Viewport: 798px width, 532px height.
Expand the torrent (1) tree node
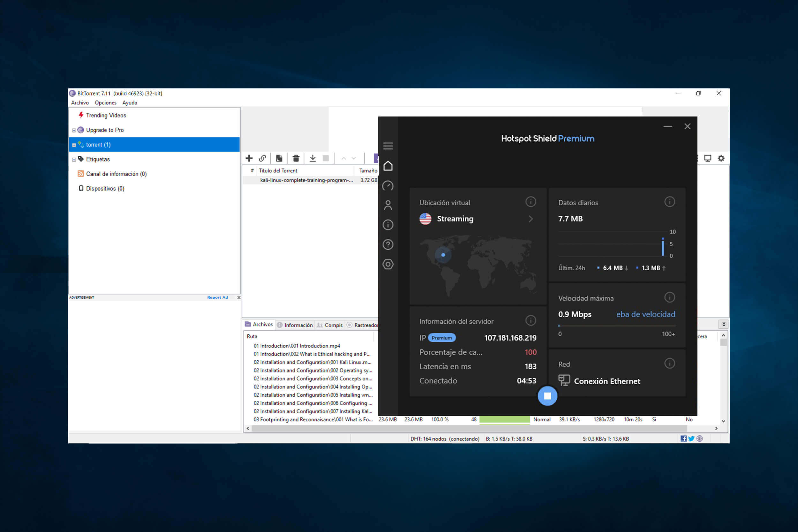tap(74, 145)
